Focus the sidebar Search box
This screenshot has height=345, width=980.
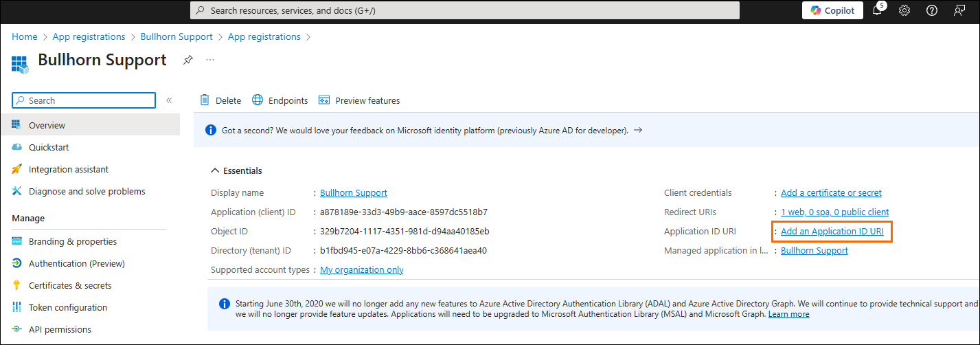point(84,100)
